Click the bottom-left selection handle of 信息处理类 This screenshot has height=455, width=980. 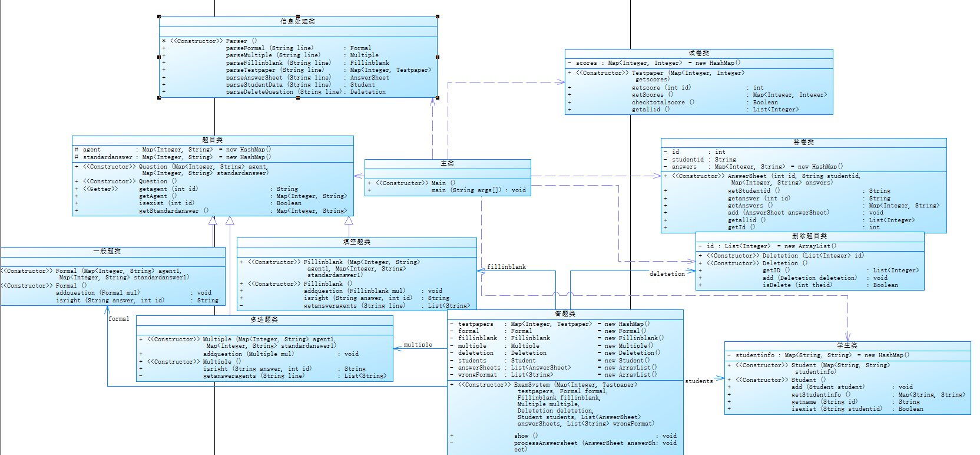pyautogui.click(x=159, y=98)
